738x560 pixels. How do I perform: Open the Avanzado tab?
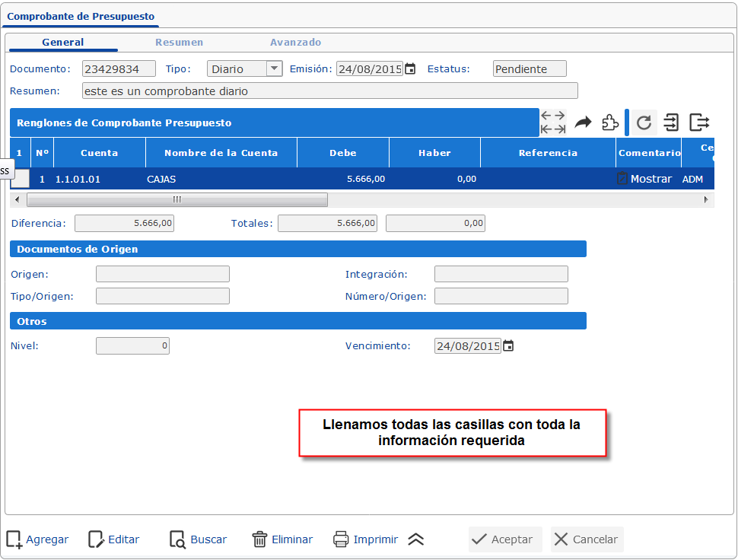click(x=295, y=42)
